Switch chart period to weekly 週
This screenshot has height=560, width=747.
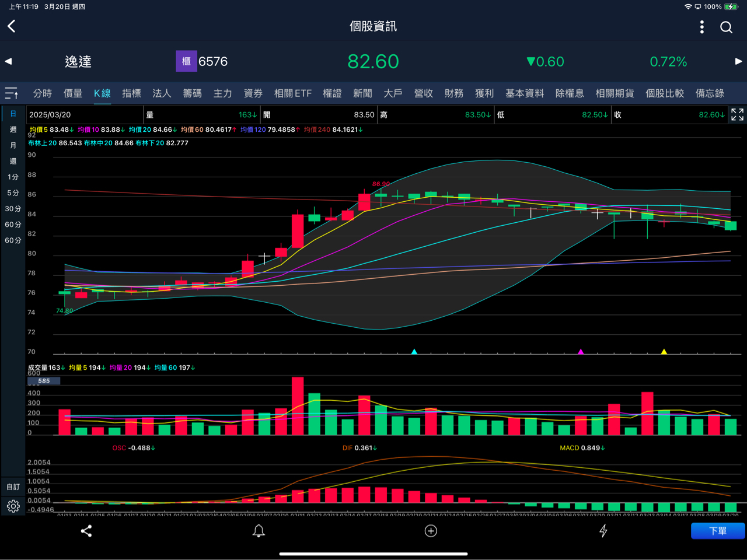click(x=13, y=129)
